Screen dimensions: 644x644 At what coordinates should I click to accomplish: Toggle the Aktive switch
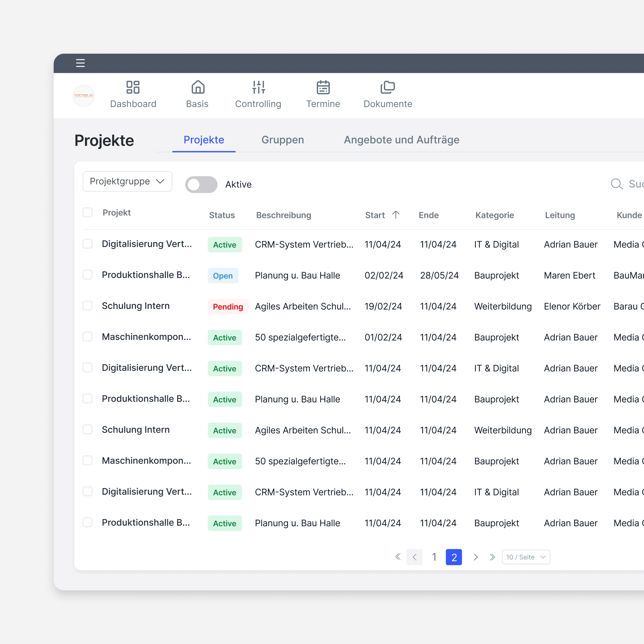point(201,184)
